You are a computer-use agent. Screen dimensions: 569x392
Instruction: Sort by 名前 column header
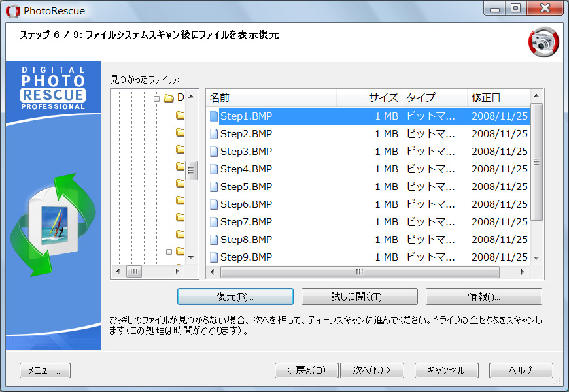pos(271,97)
